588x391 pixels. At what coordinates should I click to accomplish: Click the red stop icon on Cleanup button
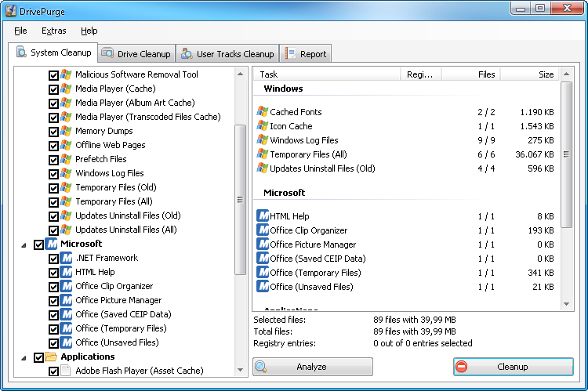tap(462, 367)
